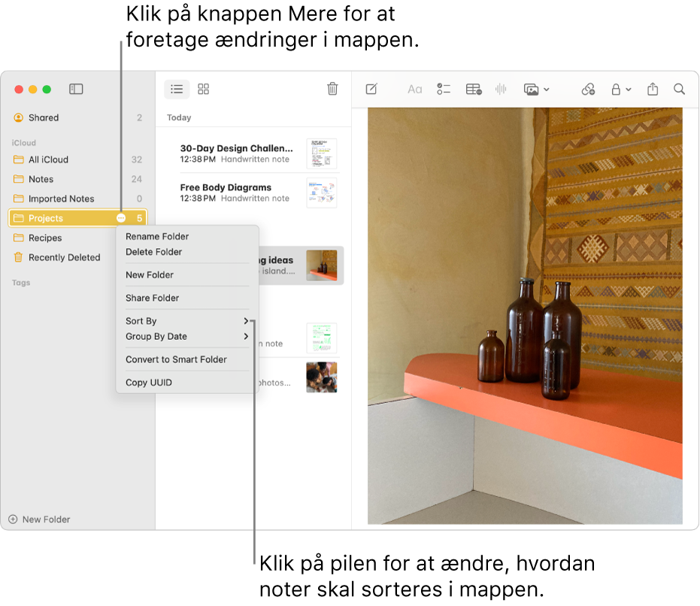Screen dimensions: 700x606
Task: Expand the media menu chevron
Action: 547,89
